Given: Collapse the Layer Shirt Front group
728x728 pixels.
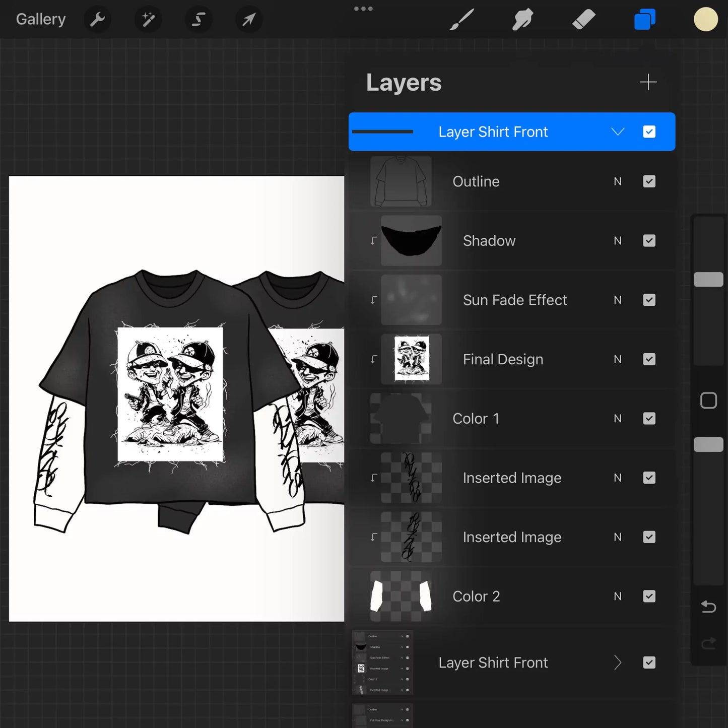Looking at the screenshot, I should pyautogui.click(x=618, y=131).
